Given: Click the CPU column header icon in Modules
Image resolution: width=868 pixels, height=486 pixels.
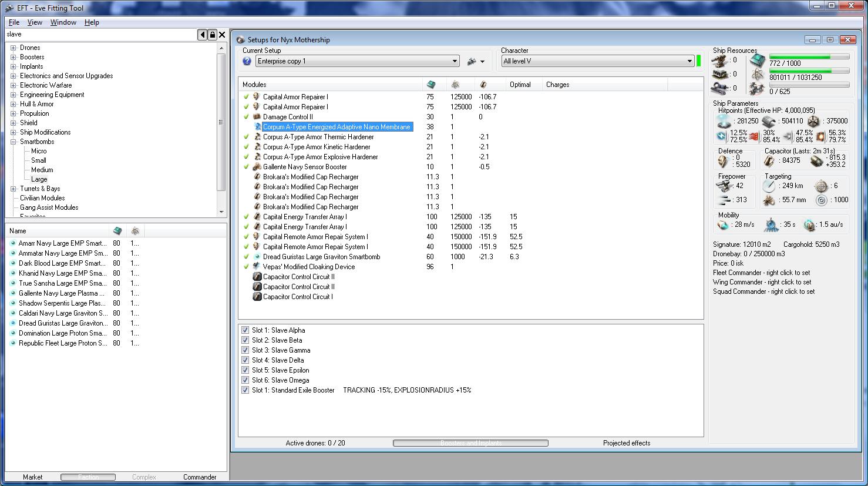Looking at the screenshot, I should [x=431, y=85].
